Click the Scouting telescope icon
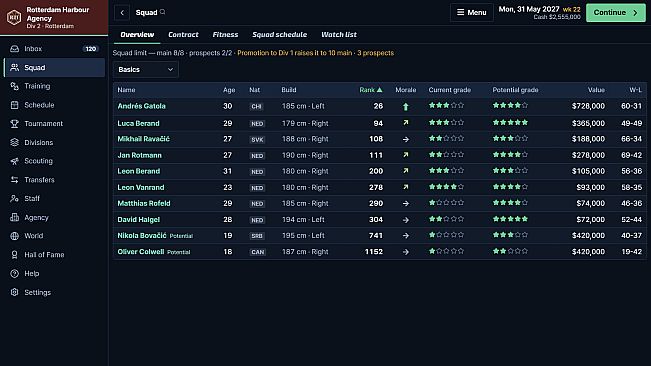 [x=15, y=161]
